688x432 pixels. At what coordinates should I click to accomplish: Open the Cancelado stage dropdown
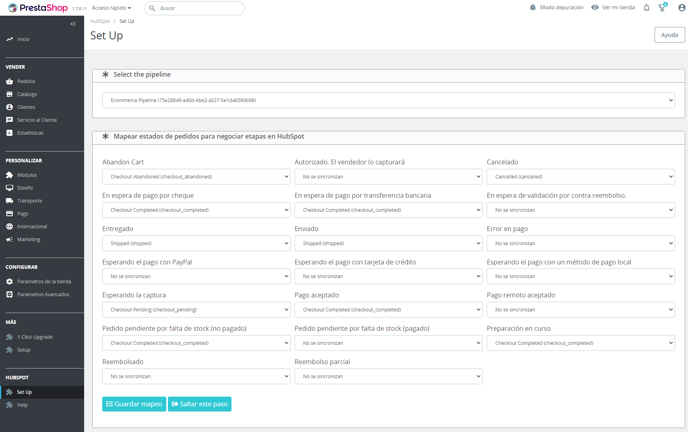[580, 177]
